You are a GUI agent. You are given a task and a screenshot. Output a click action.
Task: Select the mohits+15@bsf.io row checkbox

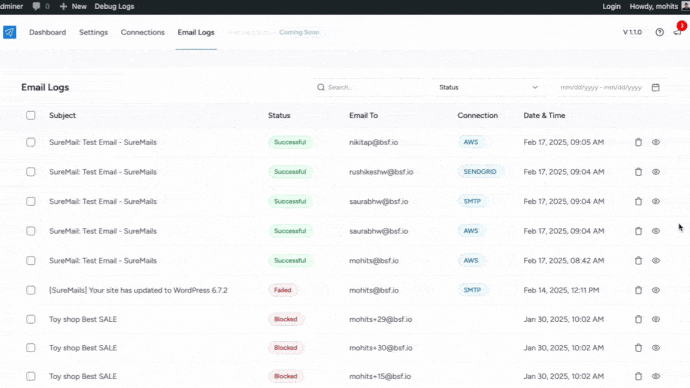[30, 376]
